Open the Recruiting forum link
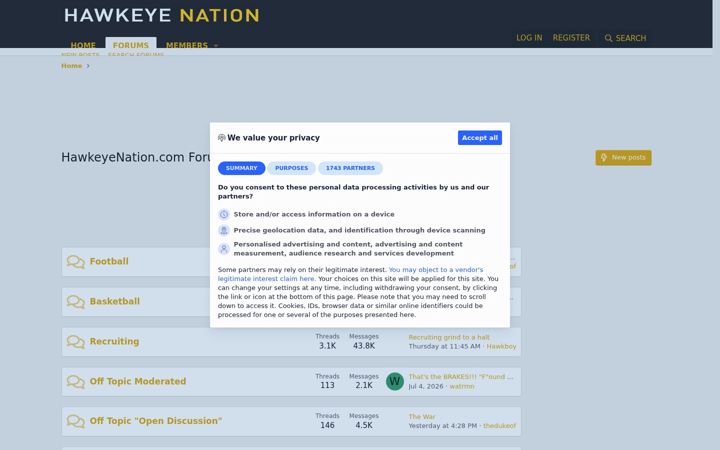Viewport: 720px width, 450px height. pos(114,341)
